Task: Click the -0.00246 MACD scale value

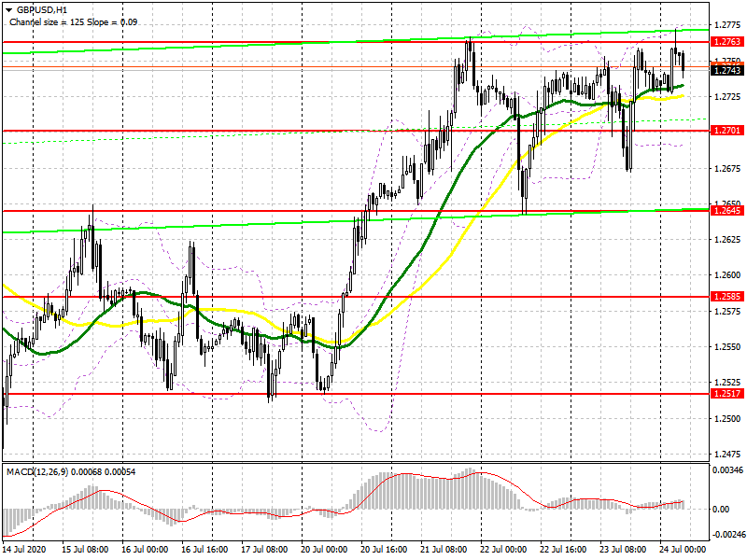Action: coord(727,535)
